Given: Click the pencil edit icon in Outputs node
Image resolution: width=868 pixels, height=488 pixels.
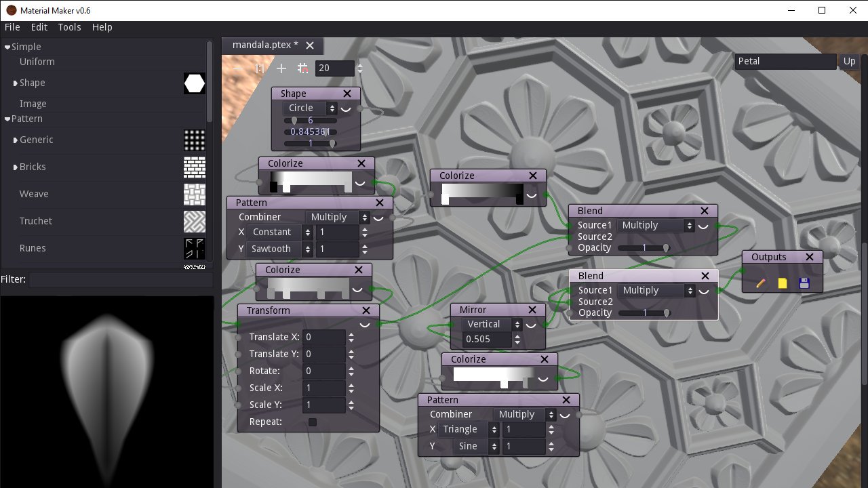Looking at the screenshot, I should 759,283.
